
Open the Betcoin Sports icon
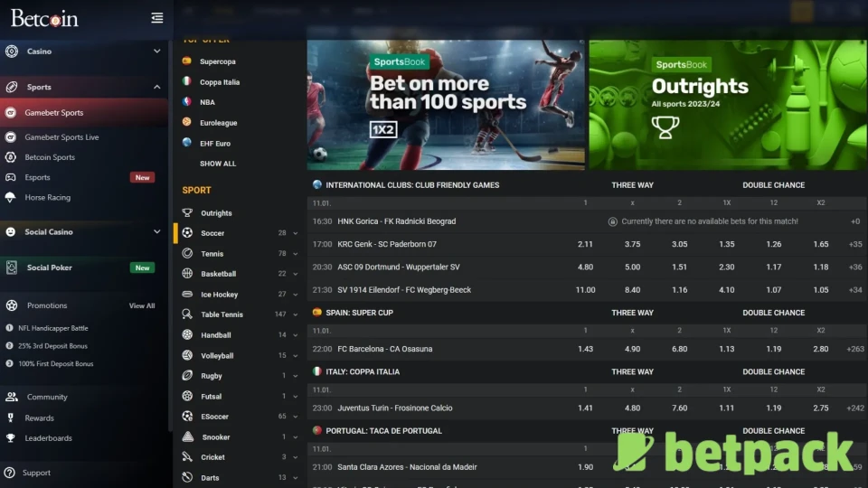11,157
